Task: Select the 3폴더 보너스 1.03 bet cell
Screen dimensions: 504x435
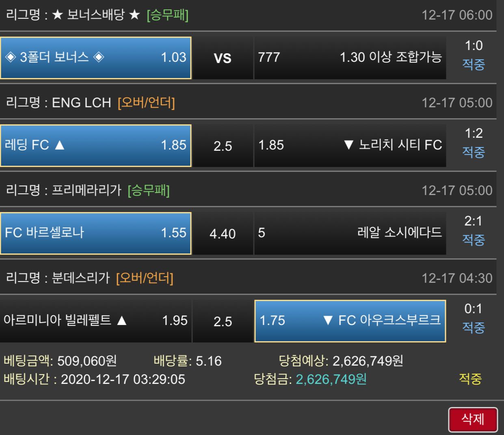Action: [x=96, y=58]
